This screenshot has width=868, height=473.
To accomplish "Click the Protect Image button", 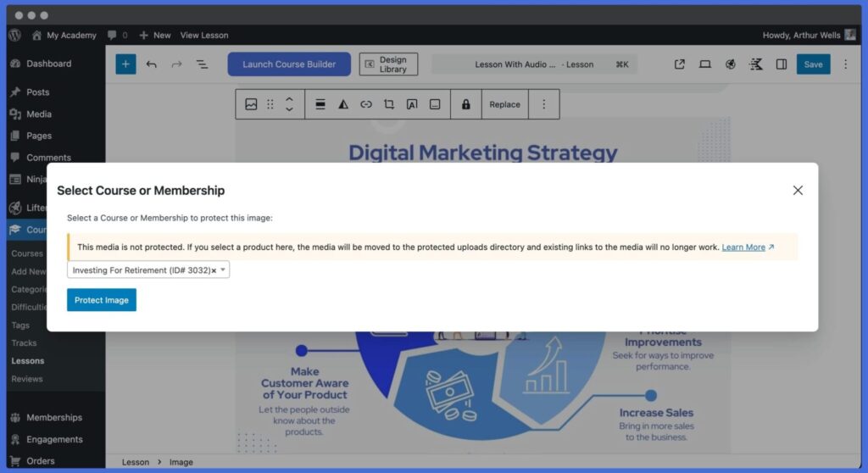I will coord(102,299).
